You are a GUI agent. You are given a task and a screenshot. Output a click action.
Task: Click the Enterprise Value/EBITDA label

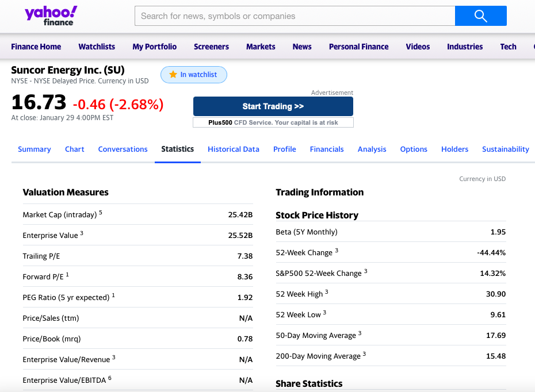click(x=64, y=381)
